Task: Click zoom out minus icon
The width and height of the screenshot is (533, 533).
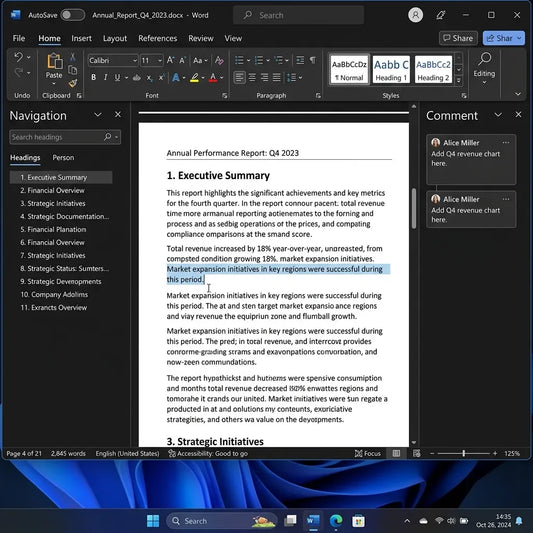Action: (x=432, y=453)
